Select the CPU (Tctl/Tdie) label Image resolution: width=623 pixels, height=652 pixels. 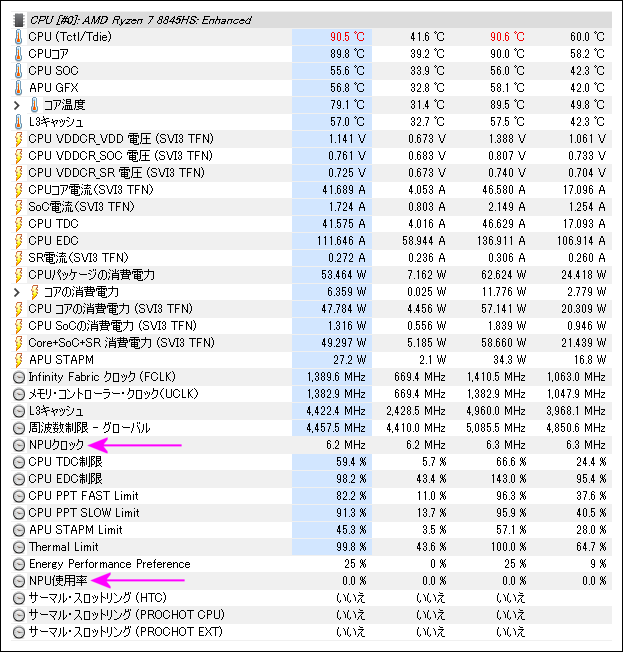70,37
